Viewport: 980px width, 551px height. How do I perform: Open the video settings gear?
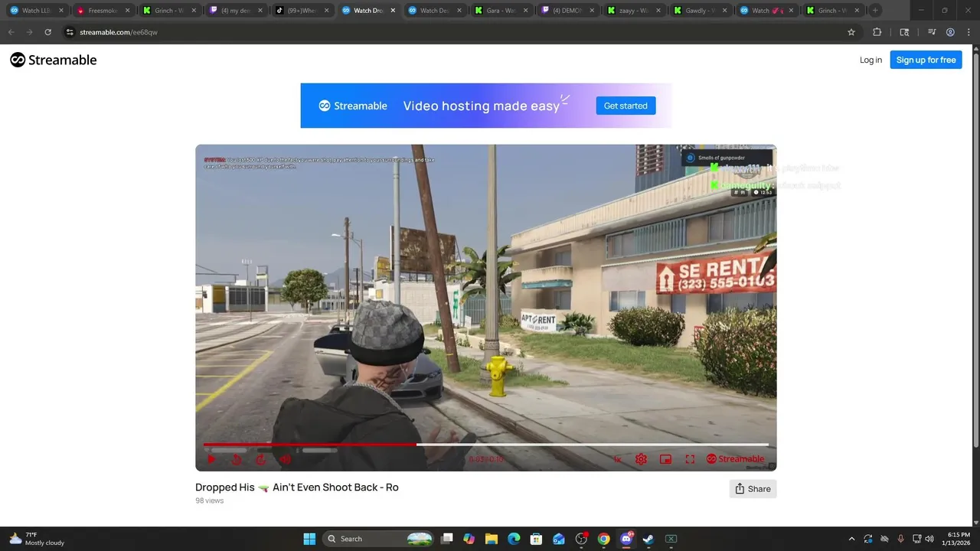point(641,459)
